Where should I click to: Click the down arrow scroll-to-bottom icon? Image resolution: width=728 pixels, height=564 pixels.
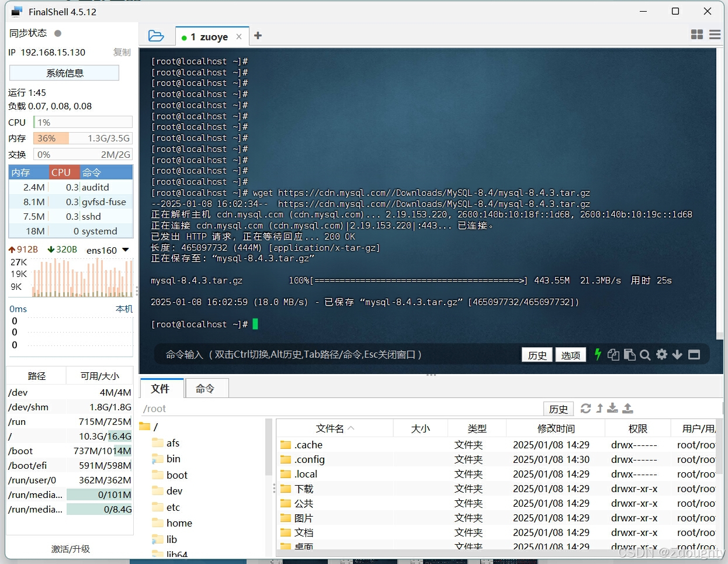pos(677,354)
